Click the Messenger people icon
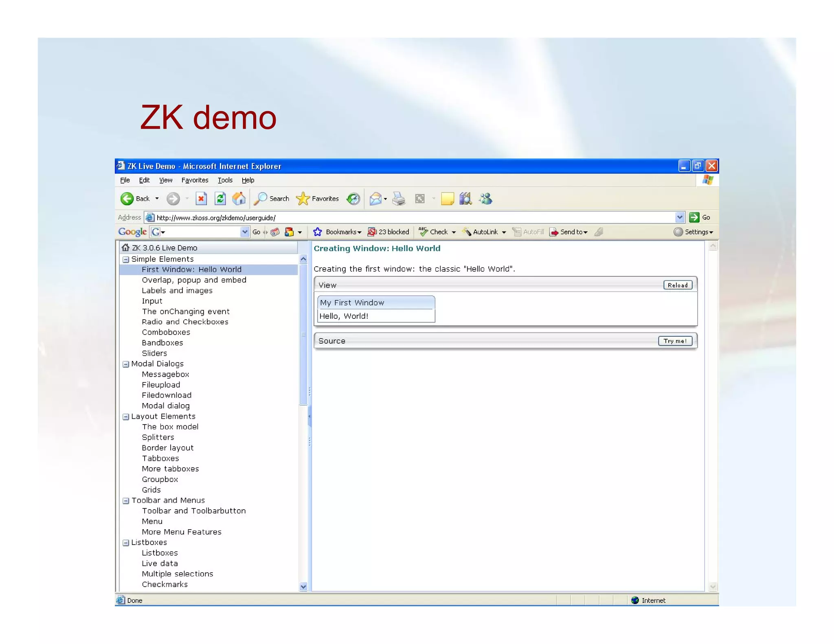 486,199
